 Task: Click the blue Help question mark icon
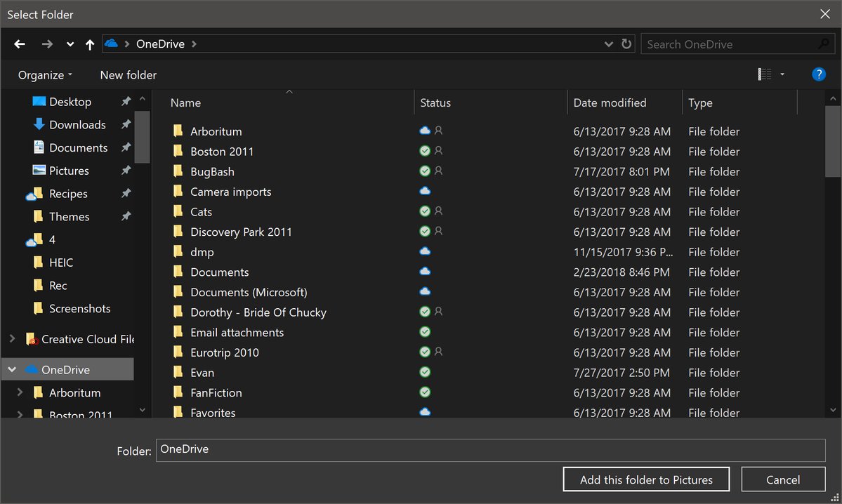(x=818, y=74)
